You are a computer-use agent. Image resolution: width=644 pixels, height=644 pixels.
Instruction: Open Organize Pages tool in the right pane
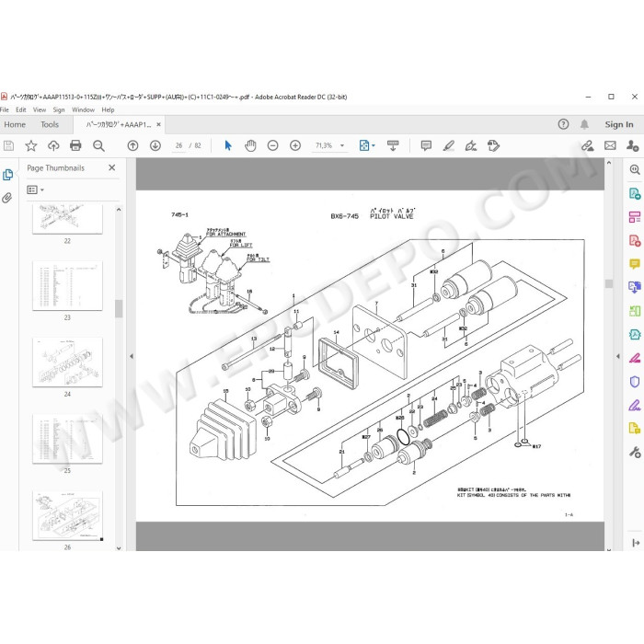635,217
